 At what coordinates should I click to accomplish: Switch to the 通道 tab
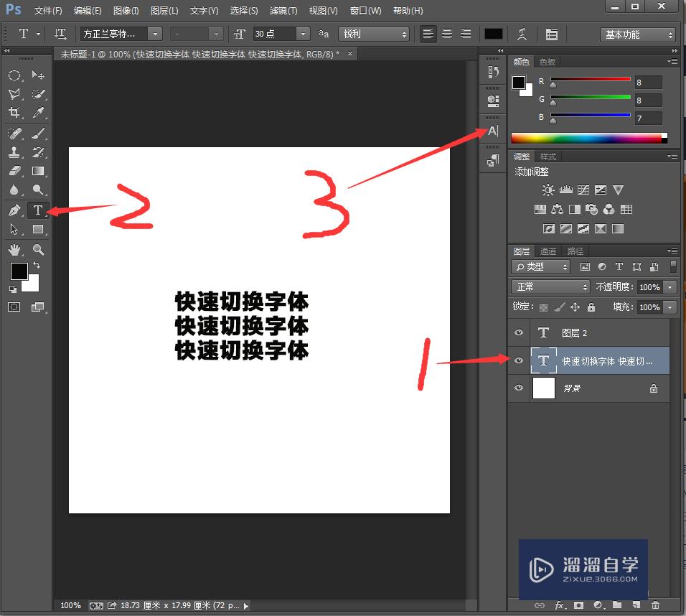point(548,251)
